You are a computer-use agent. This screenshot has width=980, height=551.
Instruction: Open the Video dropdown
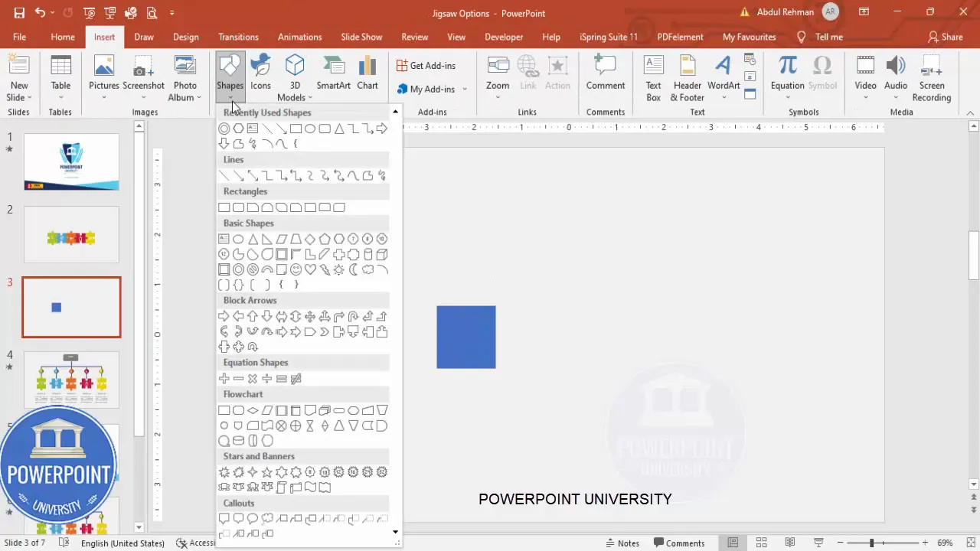(865, 98)
